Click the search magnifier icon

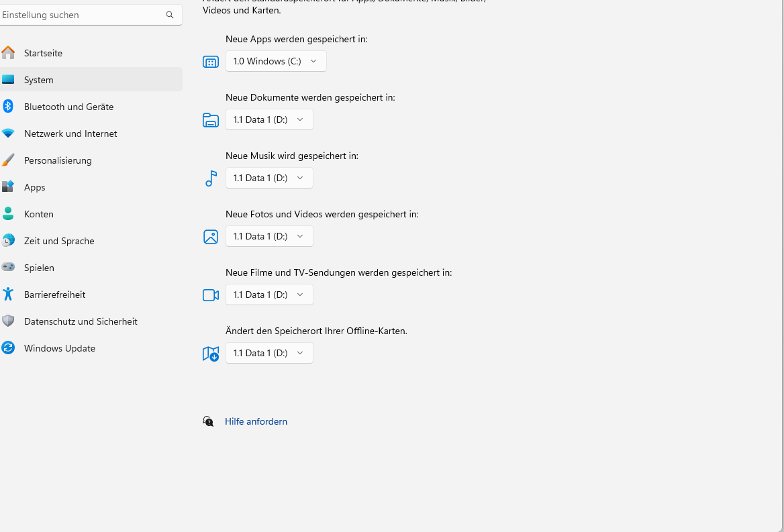170,15
